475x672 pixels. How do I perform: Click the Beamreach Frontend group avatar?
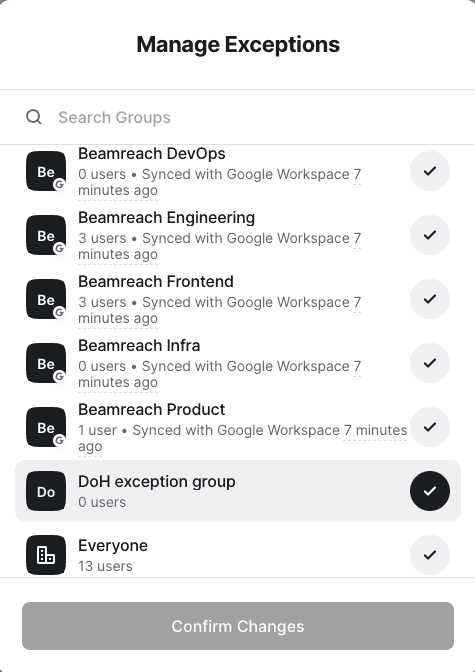[46, 299]
